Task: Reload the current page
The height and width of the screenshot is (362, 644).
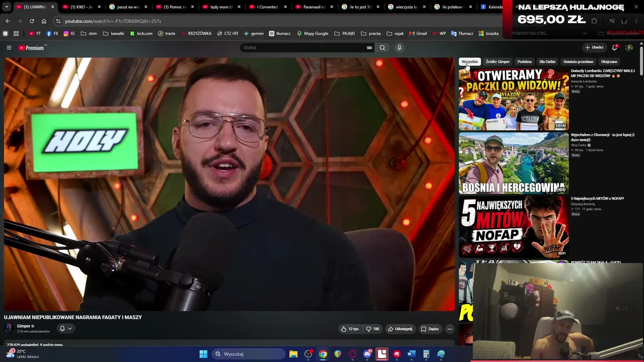Action: click(x=32, y=21)
